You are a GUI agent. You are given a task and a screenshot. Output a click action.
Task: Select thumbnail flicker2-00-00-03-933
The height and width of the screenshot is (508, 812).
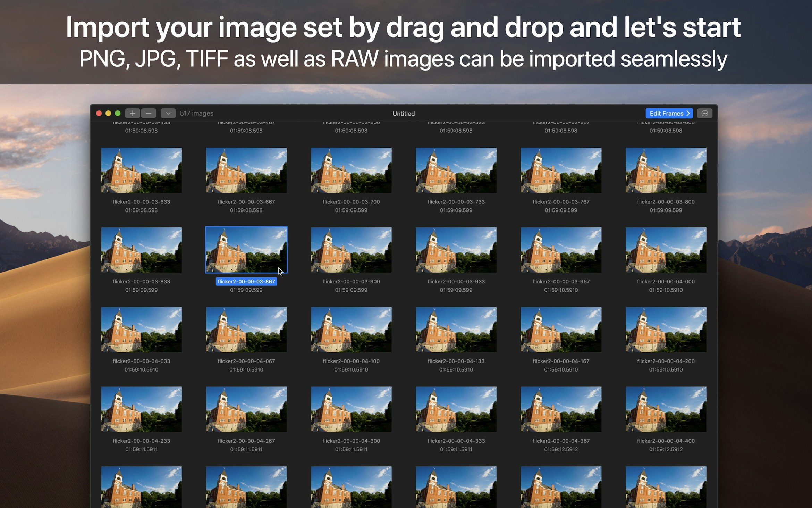pos(456,250)
